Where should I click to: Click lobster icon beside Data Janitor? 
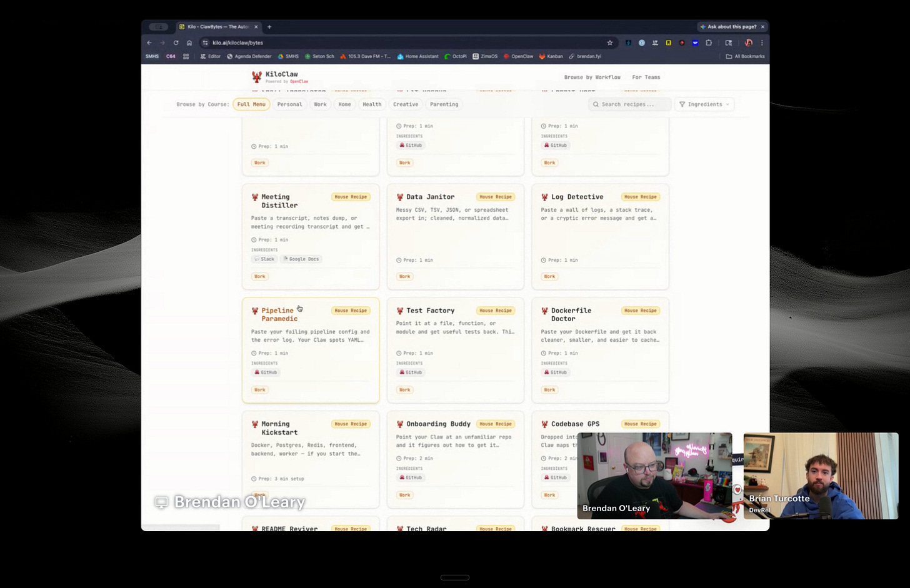click(x=400, y=197)
